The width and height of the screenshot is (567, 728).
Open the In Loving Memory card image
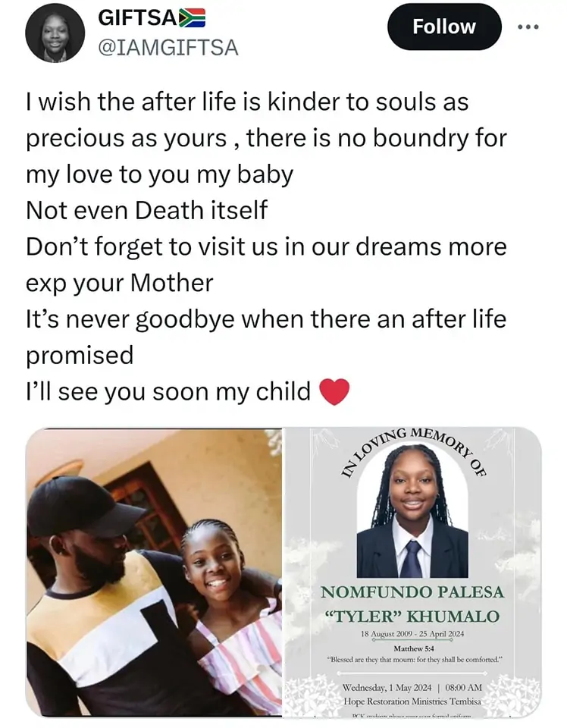tap(413, 572)
